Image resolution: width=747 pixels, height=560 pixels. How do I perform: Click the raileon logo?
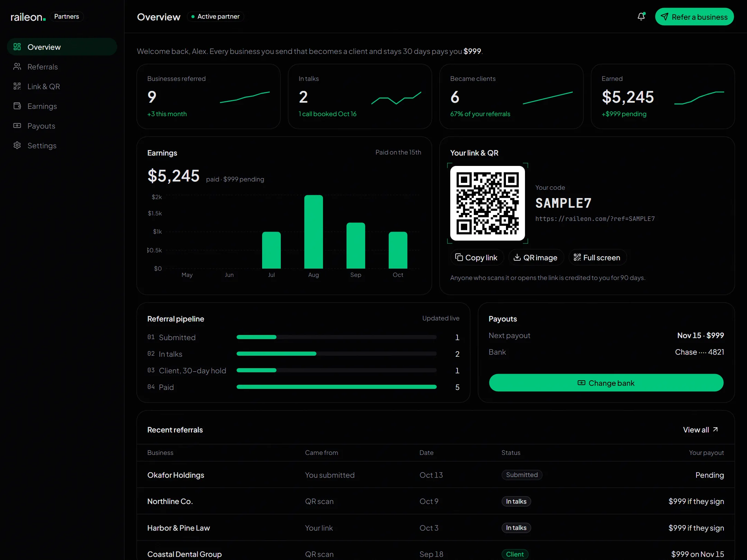[28, 17]
